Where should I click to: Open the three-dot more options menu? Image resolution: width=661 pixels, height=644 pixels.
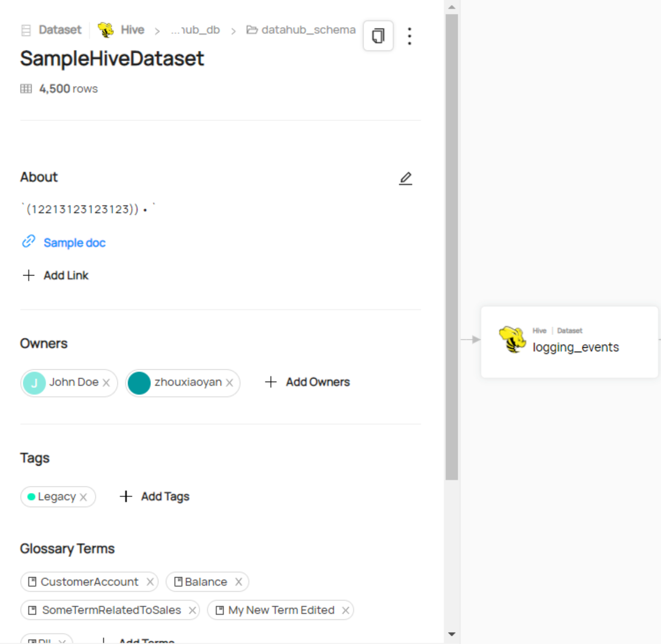click(x=409, y=36)
